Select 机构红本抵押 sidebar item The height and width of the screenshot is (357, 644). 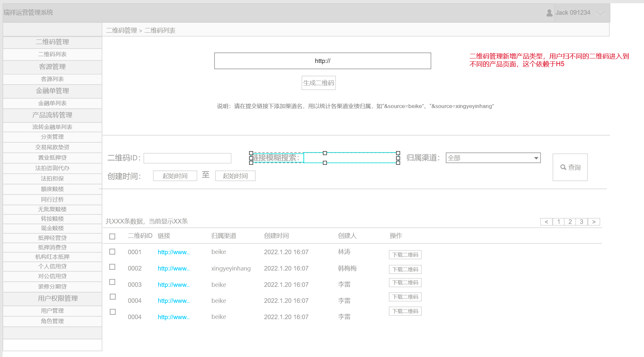[52, 257]
